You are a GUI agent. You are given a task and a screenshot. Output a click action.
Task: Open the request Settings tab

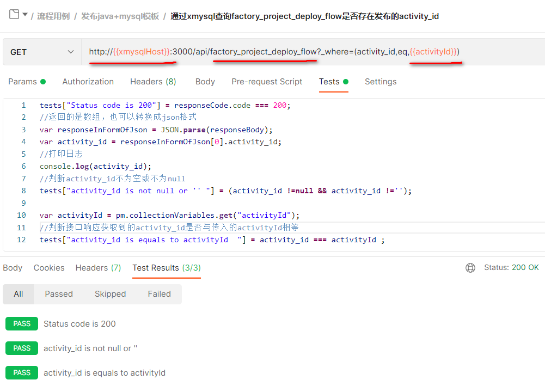(381, 82)
